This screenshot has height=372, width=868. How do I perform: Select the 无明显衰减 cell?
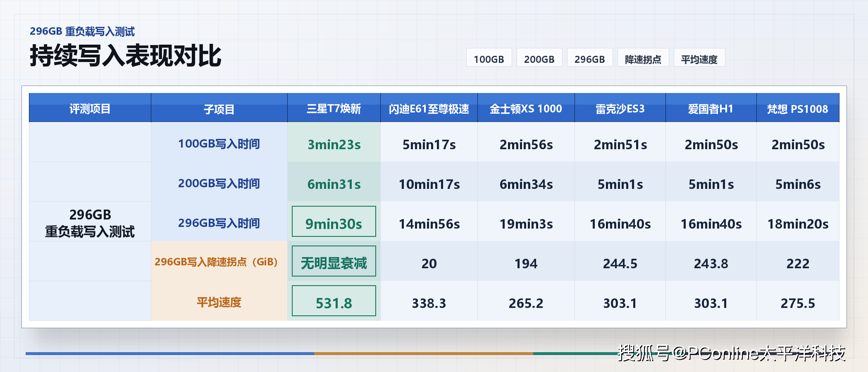click(334, 261)
